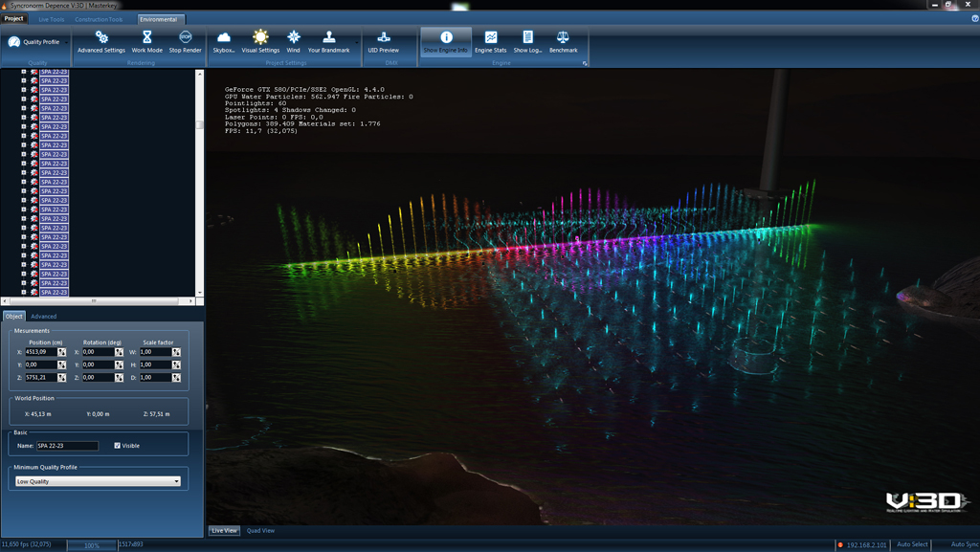This screenshot has height=552, width=980.
Task: Click the 1517x893 resolution text
Action: click(131, 544)
